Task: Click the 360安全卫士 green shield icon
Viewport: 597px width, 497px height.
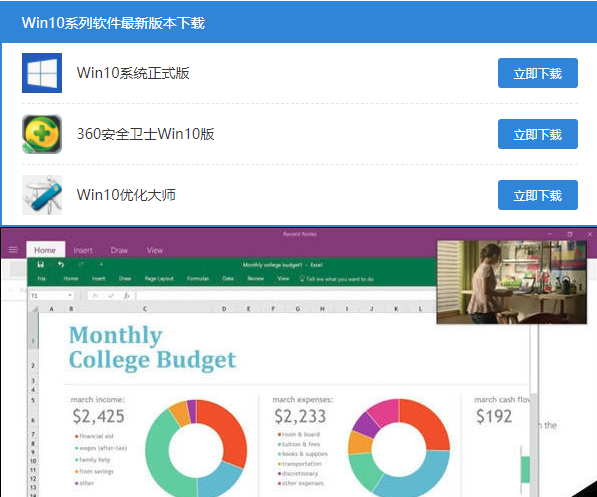Action: coord(42,134)
